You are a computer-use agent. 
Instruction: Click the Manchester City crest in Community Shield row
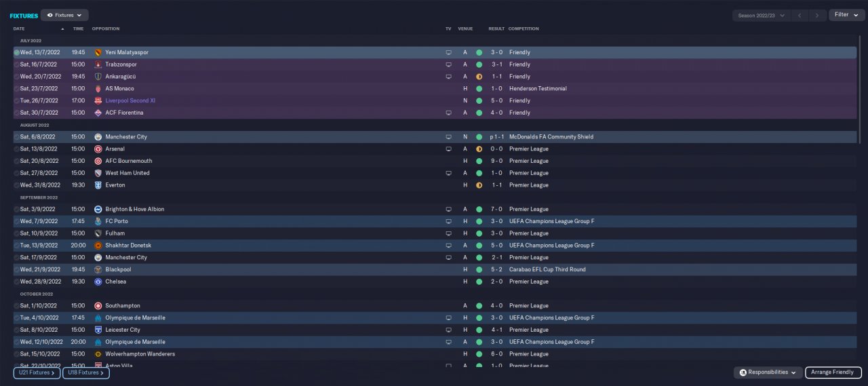pos(98,137)
